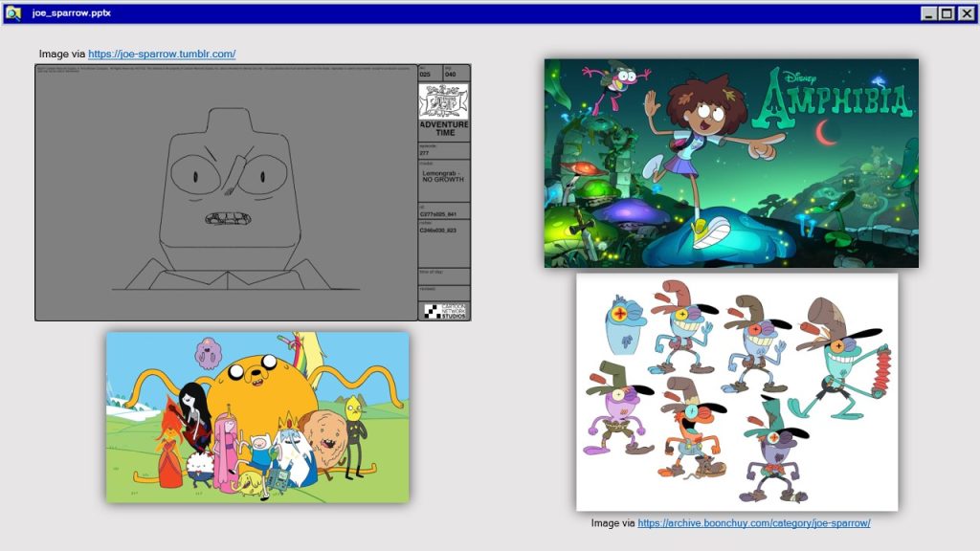Select the Disney Amphibia poster image

pyautogui.click(x=731, y=164)
